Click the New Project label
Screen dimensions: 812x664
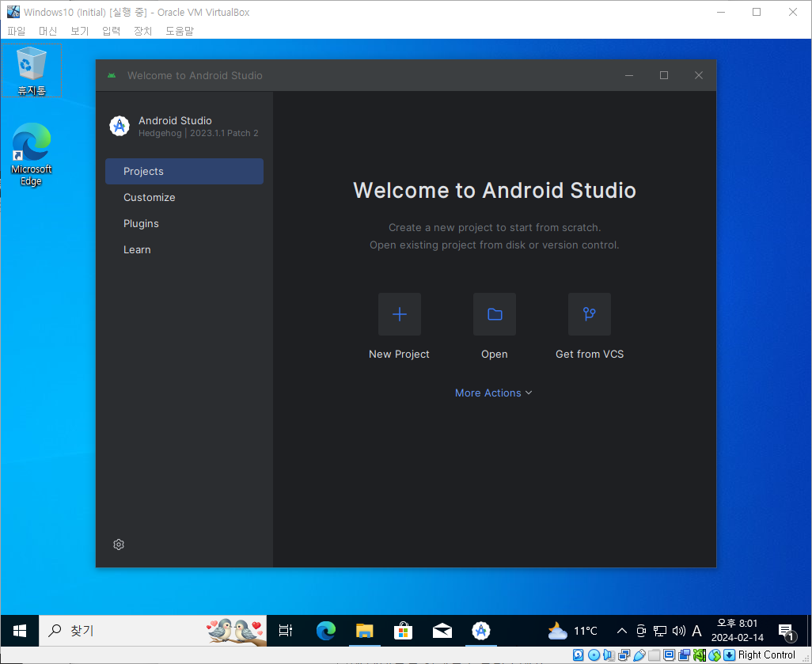coord(399,355)
